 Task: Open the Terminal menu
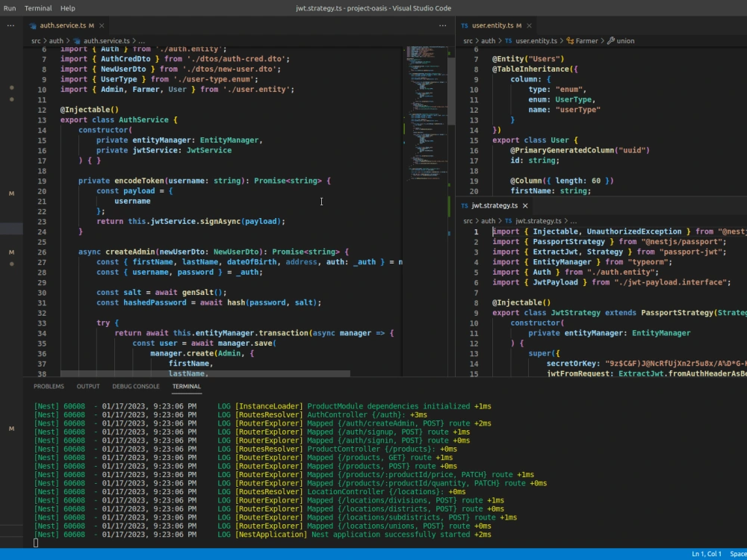coord(38,8)
